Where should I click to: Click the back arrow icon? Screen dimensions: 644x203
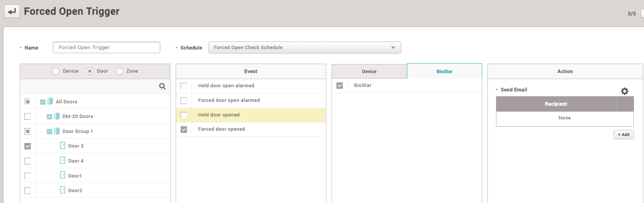(12, 12)
